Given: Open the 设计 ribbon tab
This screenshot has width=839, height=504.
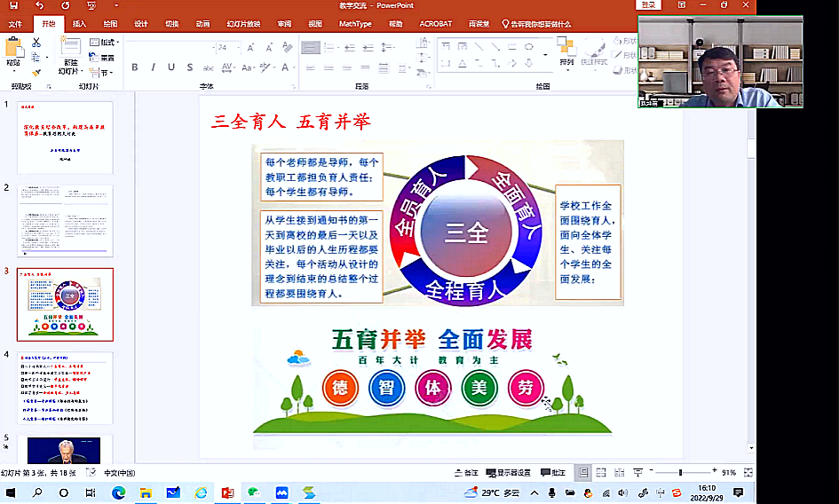Looking at the screenshot, I should [141, 24].
